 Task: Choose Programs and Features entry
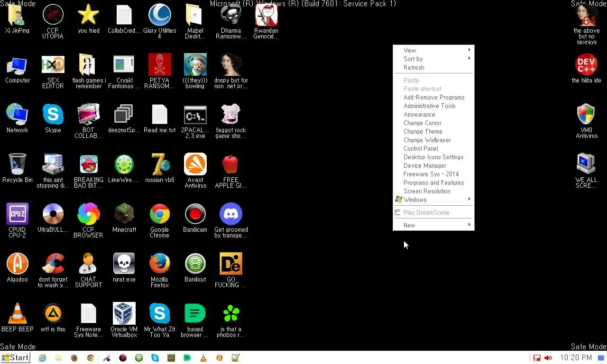(433, 182)
